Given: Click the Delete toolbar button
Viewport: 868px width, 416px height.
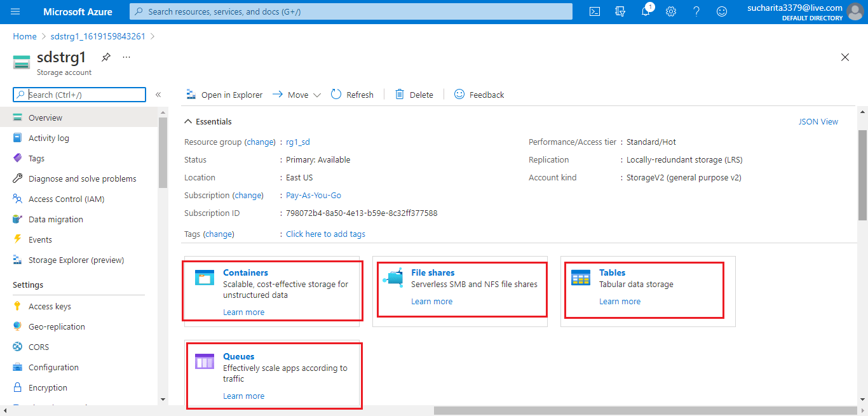Looking at the screenshot, I should pyautogui.click(x=414, y=95).
